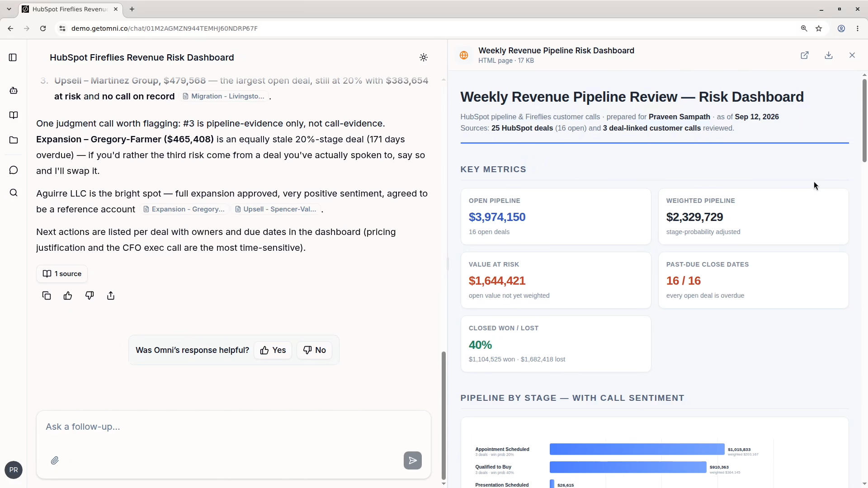Image resolution: width=868 pixels, height=488 pixels.
Task: Open the Migration - Livingsto... citation chip
Action: [223, 96]
